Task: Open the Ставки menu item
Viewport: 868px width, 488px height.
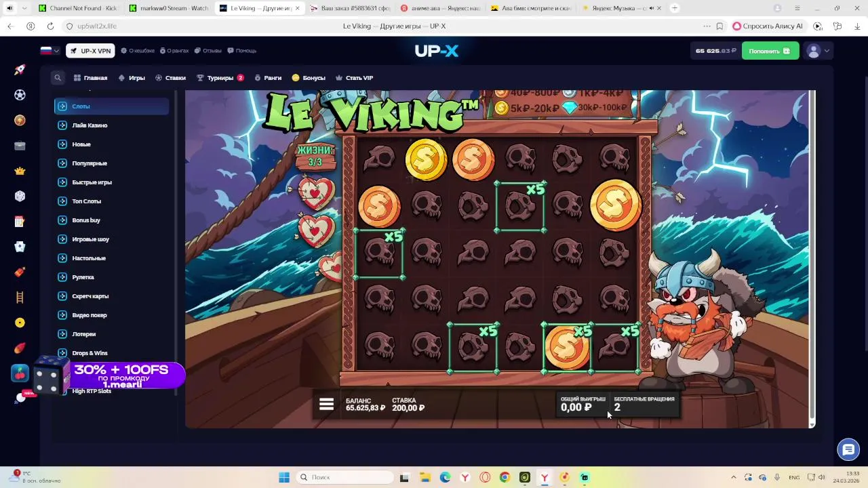Action: (170, 78)
